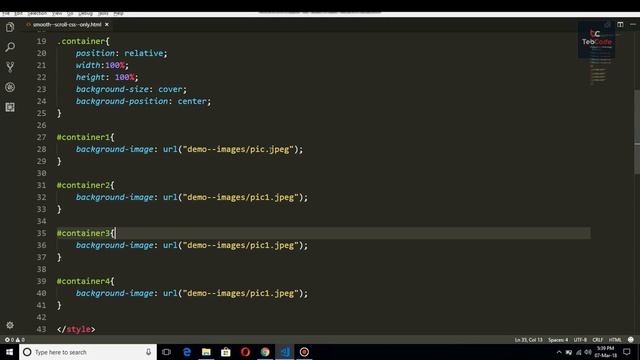Open Google Chrome from the taskbar
The image size is (640, 360).
click(x=265, y=352)
